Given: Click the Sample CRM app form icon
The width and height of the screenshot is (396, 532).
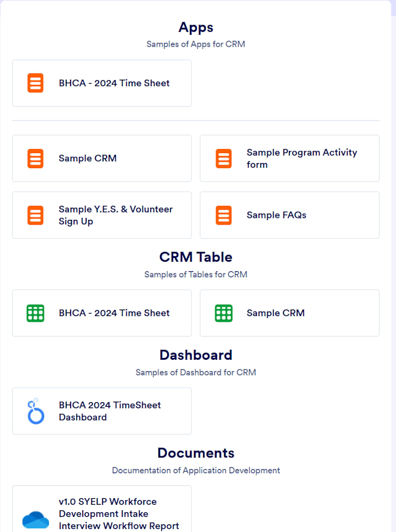Looking at the screenshot, I should pyautogui.click(x=36, y=158).
